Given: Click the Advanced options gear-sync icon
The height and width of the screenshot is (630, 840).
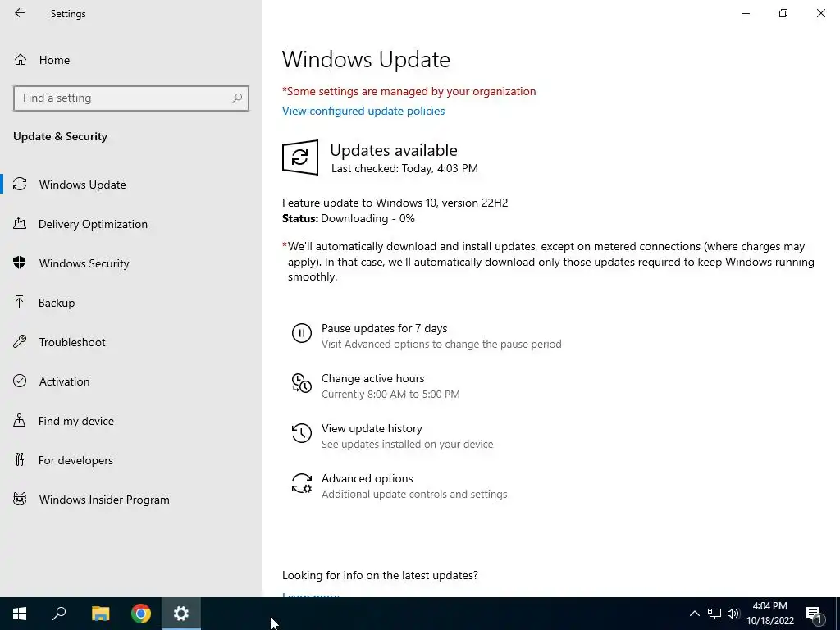Looking at the screenshot, I should (x=302, y=483).
